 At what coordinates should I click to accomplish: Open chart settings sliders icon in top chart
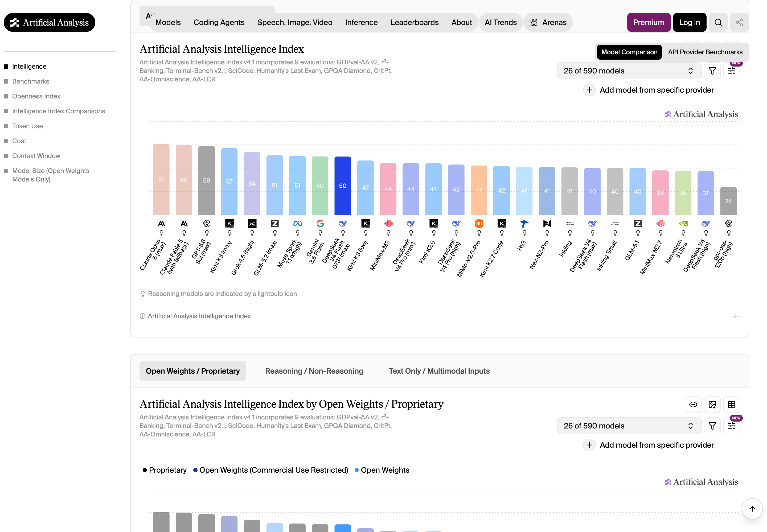tap(731, 71)
